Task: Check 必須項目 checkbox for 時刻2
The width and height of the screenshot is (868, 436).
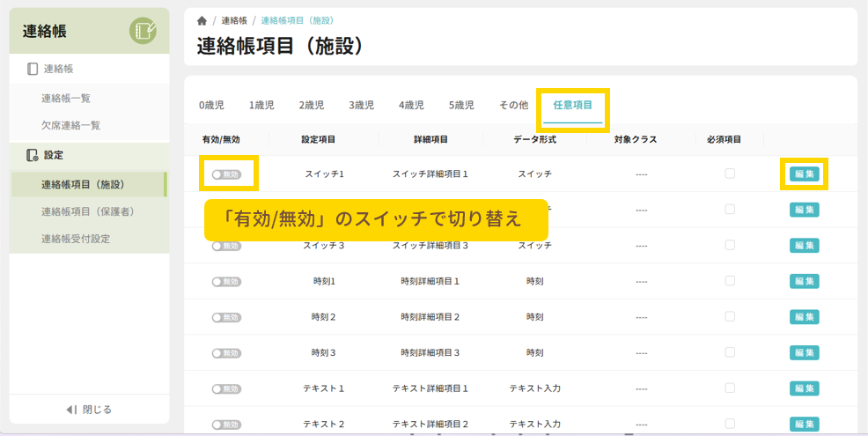Action: tap(730, 316)
